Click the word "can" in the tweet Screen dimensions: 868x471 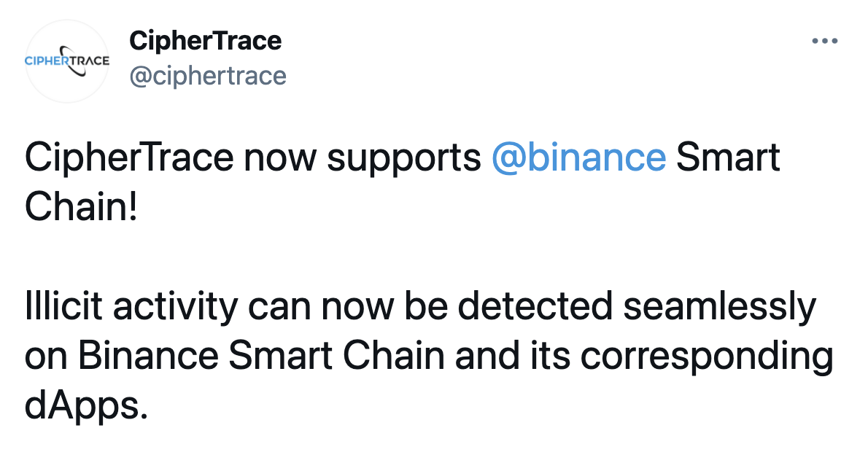[x=279, y=308]
